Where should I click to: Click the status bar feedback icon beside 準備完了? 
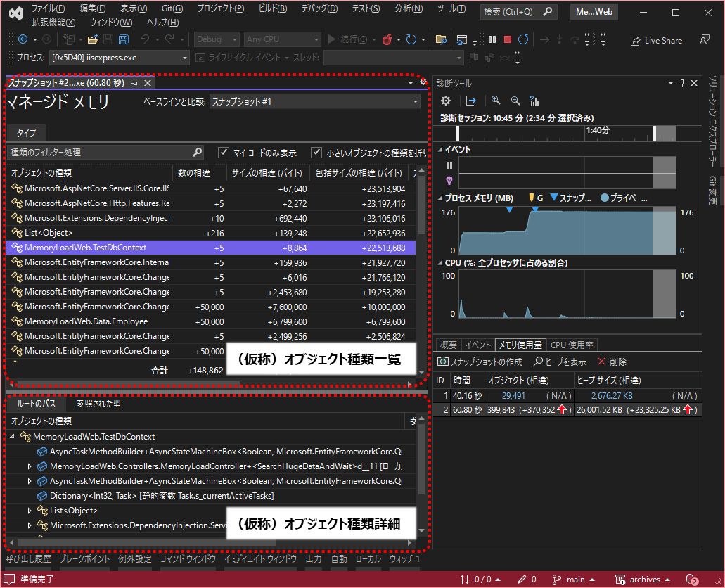pyautogui.click(x=8, y=580)
